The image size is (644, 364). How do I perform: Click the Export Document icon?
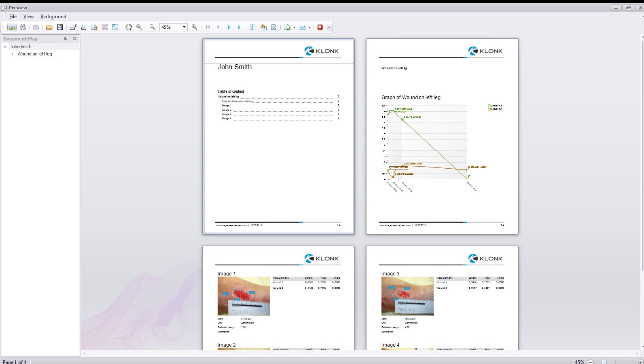(x=287, y=27)
